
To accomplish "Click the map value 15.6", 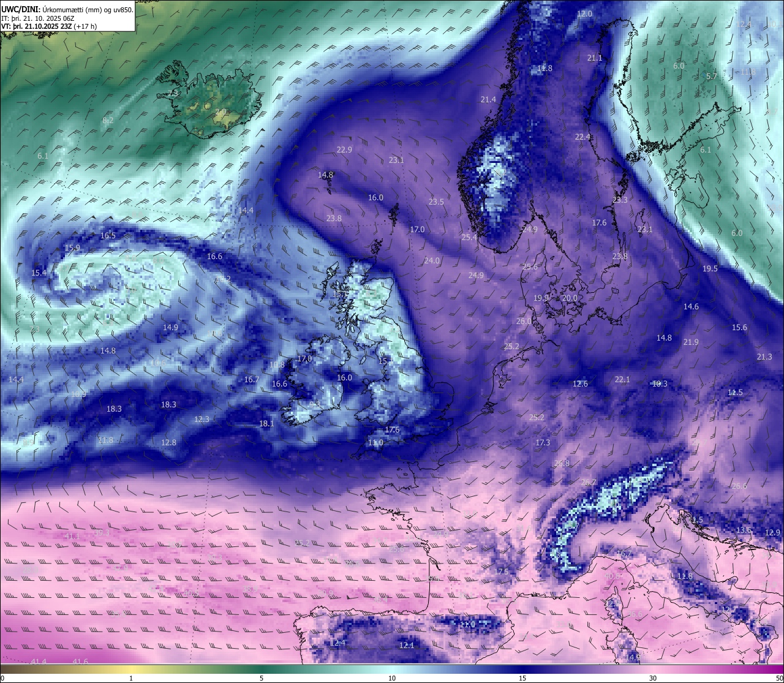I will 739,328.
